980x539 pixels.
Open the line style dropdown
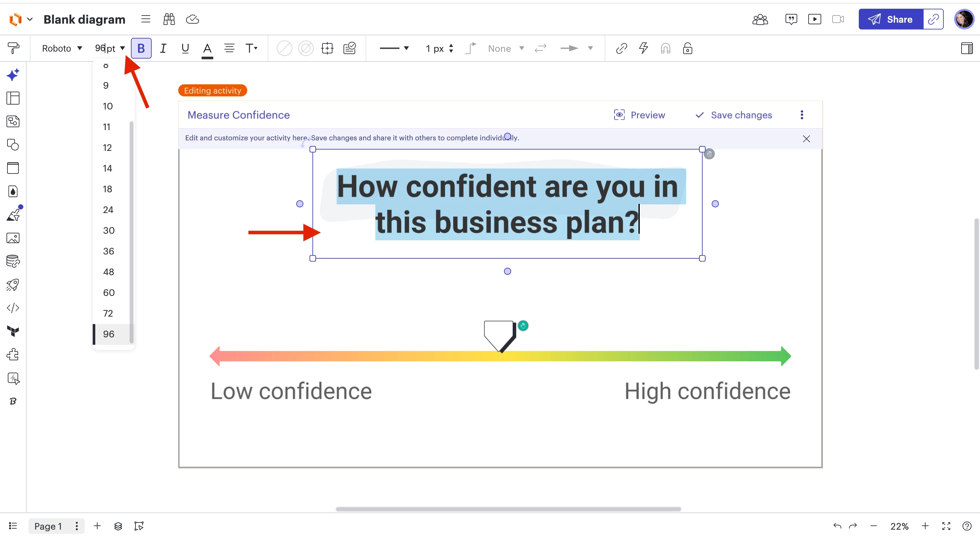394,48
